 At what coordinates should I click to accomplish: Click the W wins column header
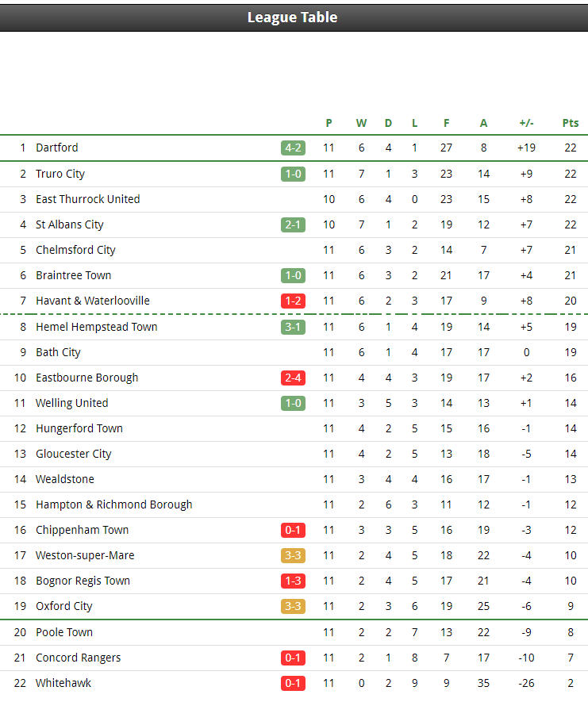[361, 123]
